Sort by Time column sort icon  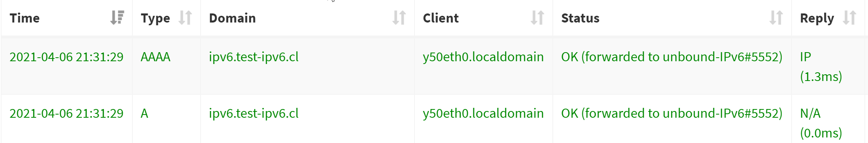[x=117, y=18]
